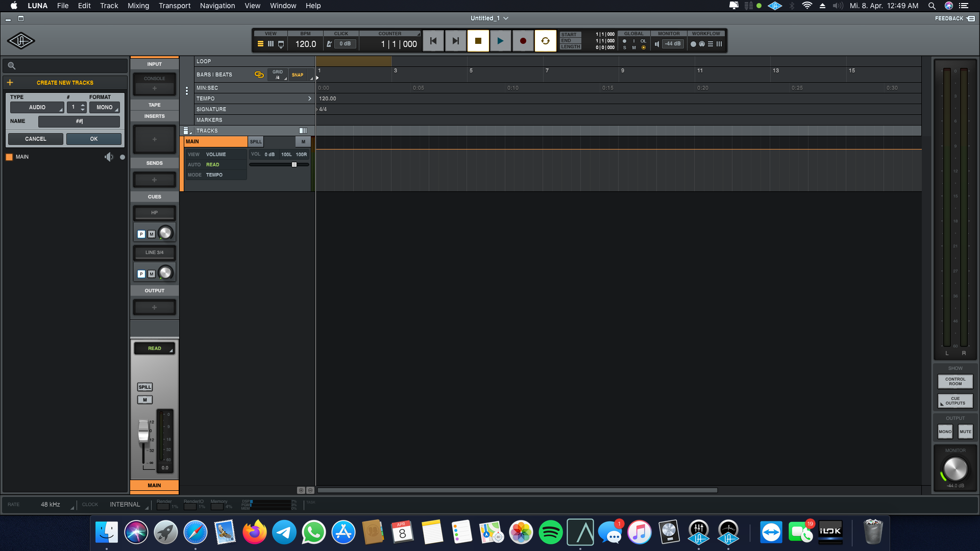Click the track NAME input field
980x551 pixels.
79,121
